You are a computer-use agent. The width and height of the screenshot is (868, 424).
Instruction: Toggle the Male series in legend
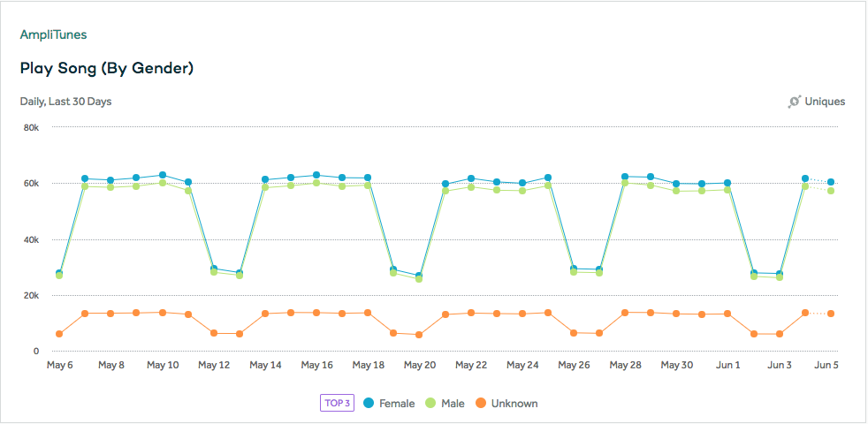click(445, 404)
